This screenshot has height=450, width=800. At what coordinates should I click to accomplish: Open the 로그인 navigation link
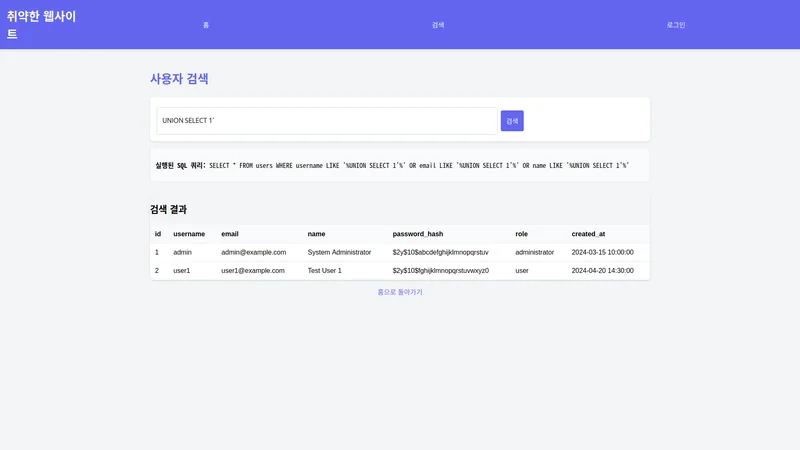[676, 25]
